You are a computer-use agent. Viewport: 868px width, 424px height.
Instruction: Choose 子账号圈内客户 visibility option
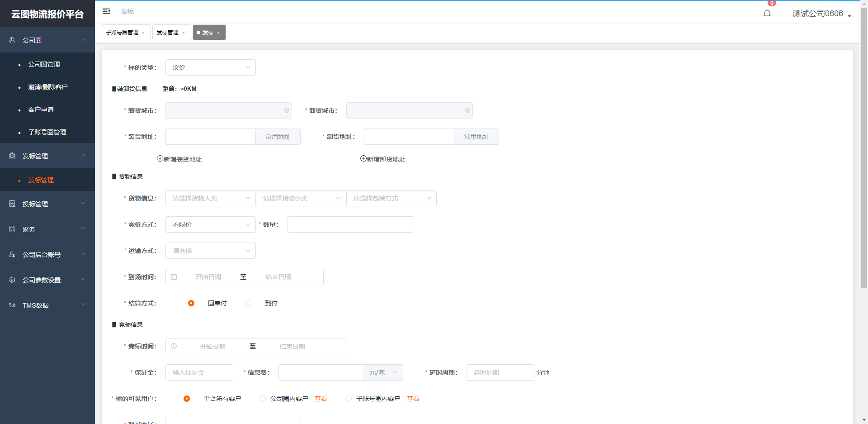349,399
